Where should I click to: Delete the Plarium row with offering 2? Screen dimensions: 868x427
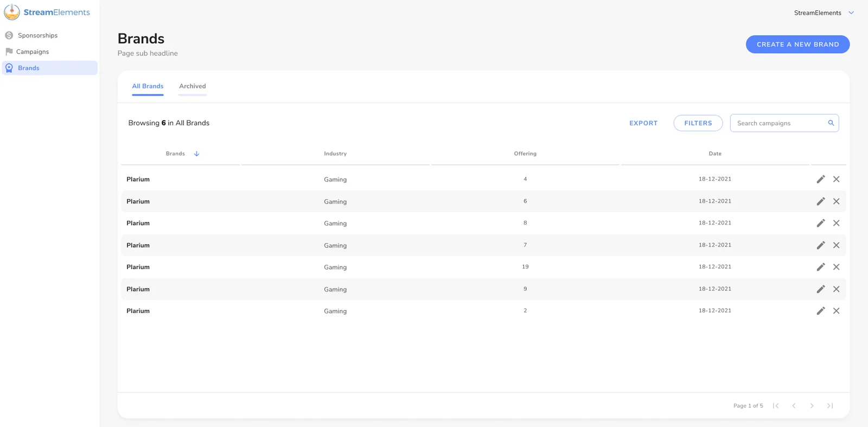pos(836,311)
